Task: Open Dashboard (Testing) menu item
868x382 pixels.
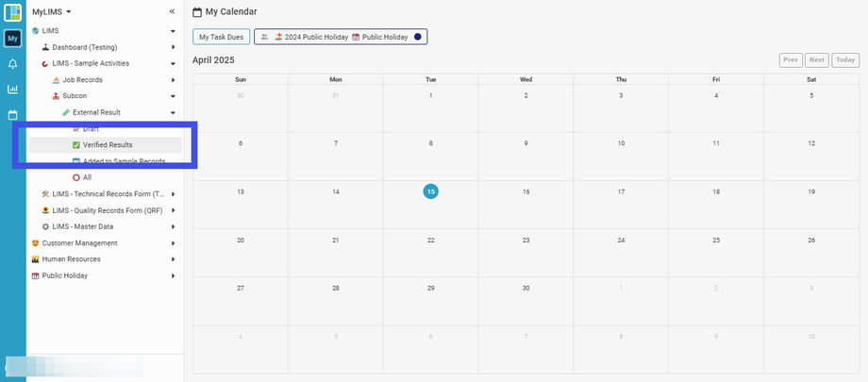Action: [x=85, y=47]
